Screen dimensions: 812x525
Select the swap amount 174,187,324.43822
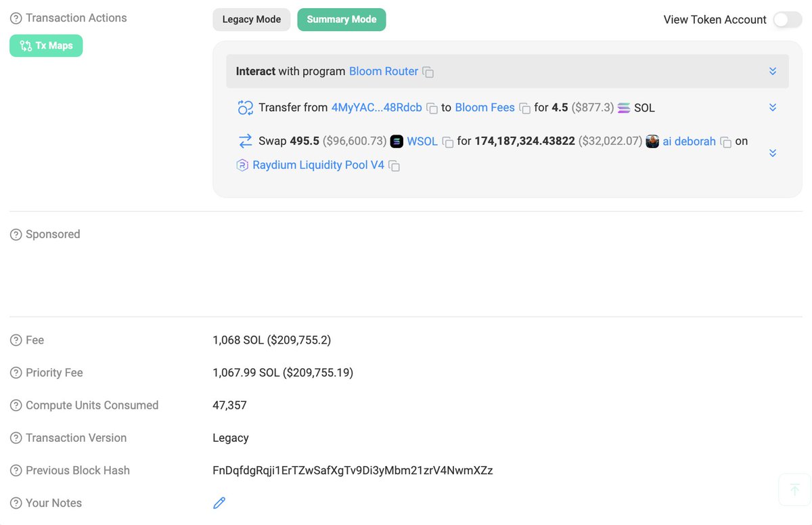(x=525, y=141)
